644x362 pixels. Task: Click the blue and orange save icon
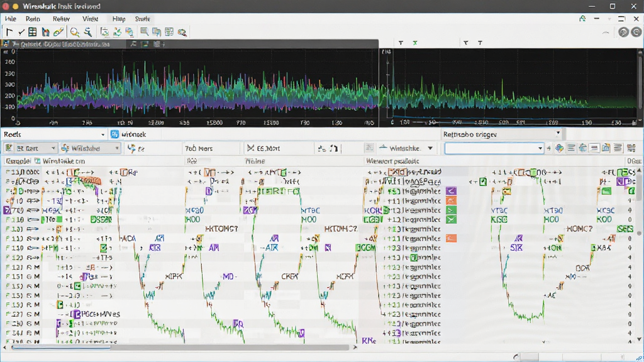click(45, 32)
